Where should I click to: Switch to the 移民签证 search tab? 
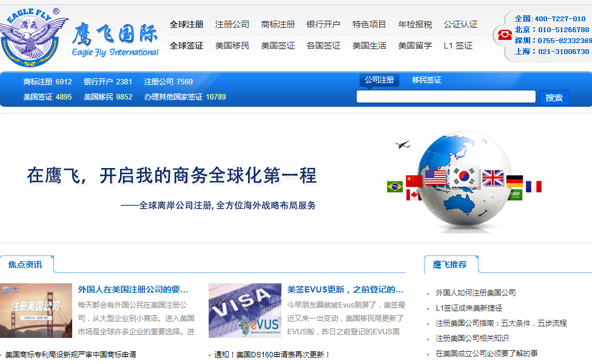click(426, 80)
